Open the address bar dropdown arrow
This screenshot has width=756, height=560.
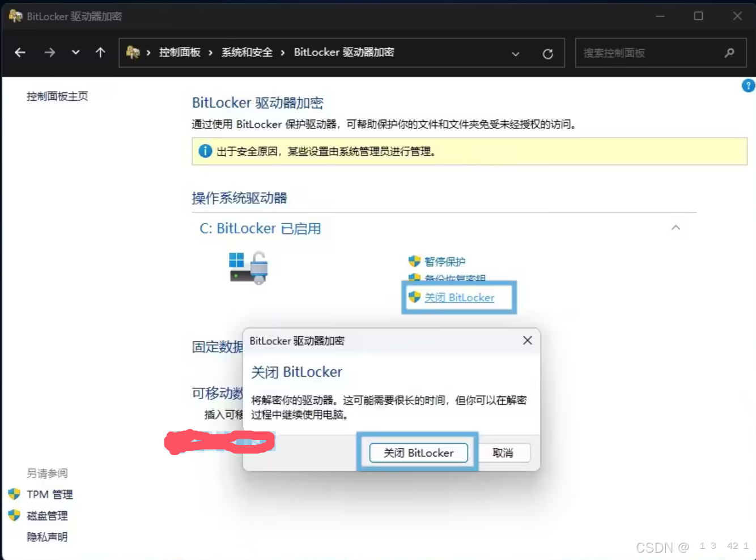[516, 54]
